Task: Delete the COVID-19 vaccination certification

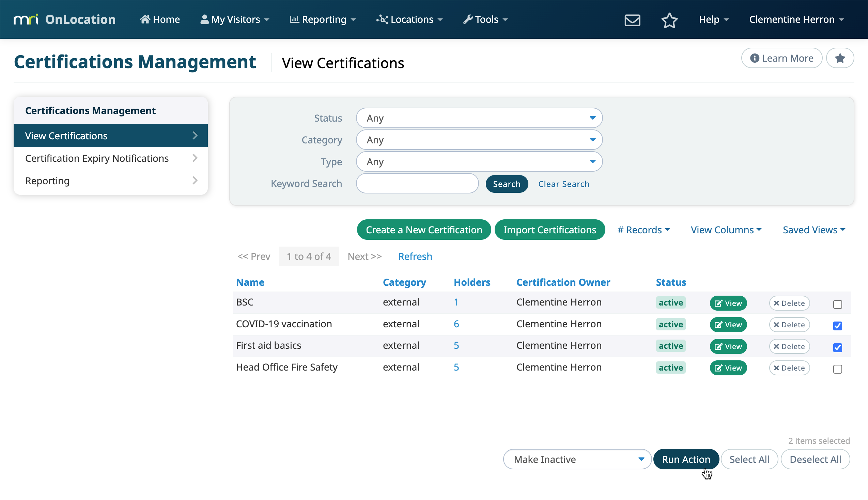Action: [789, 325]
